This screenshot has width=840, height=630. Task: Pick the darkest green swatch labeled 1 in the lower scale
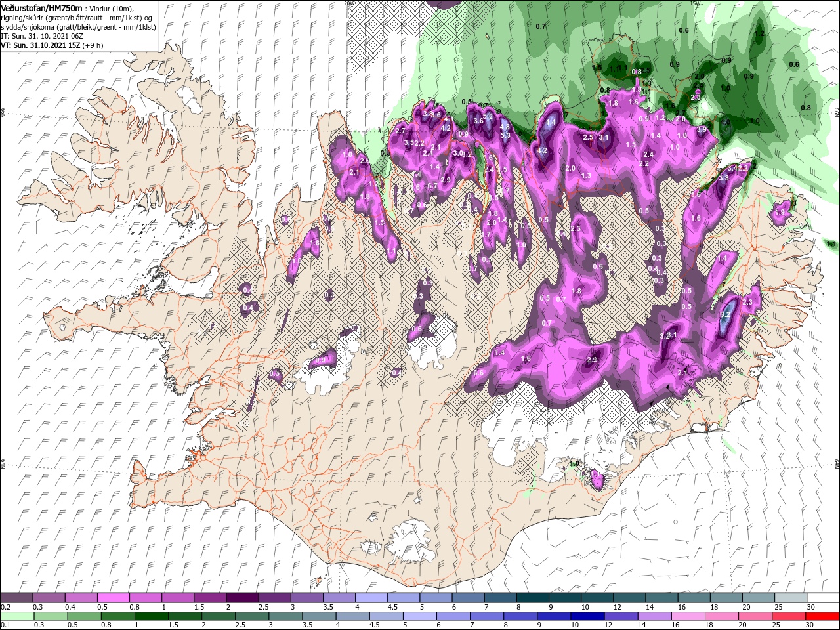151,616
